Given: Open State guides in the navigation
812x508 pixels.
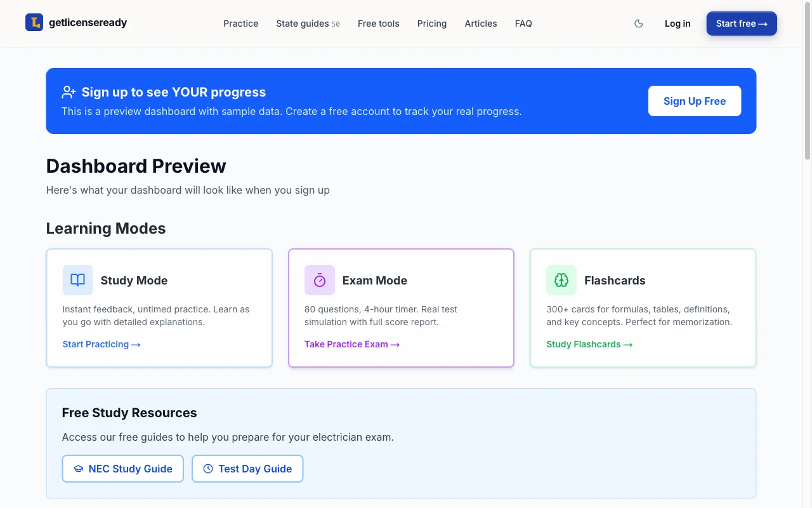Looking at the screenshot, I should tap(308, 23).
